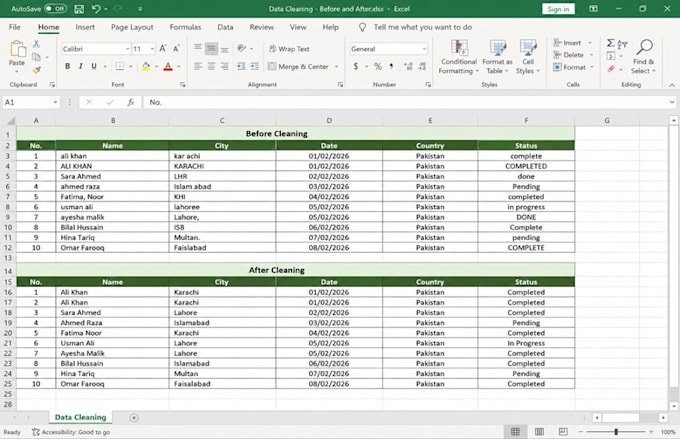Screen dimensions: 680x439
Task: Toggle Wrap Text
Action: 289,49
